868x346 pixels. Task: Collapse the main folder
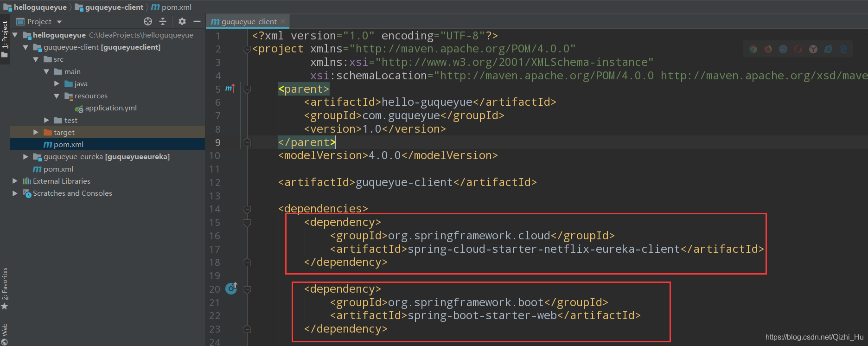(x=46, y=71)
